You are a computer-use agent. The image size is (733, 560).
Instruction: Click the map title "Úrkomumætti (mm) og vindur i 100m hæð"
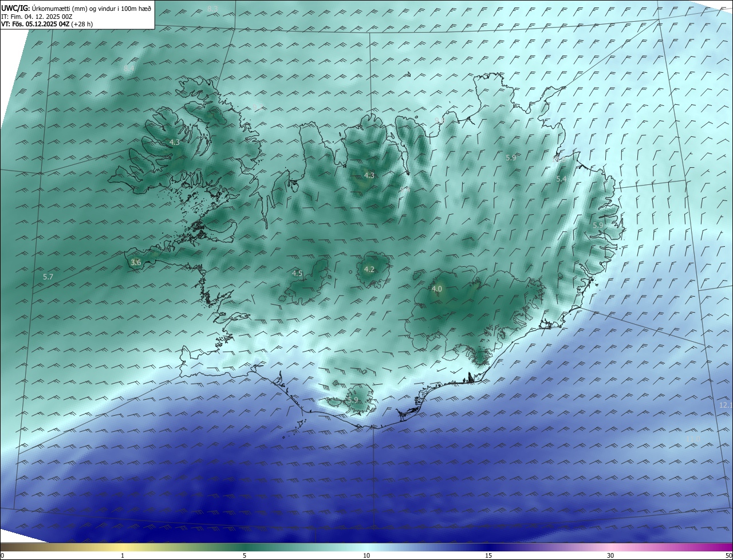[x=90, y=8]
